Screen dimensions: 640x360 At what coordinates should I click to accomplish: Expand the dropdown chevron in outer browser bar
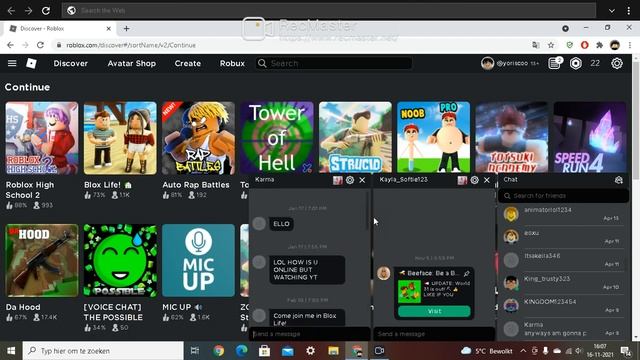[612, 11]
